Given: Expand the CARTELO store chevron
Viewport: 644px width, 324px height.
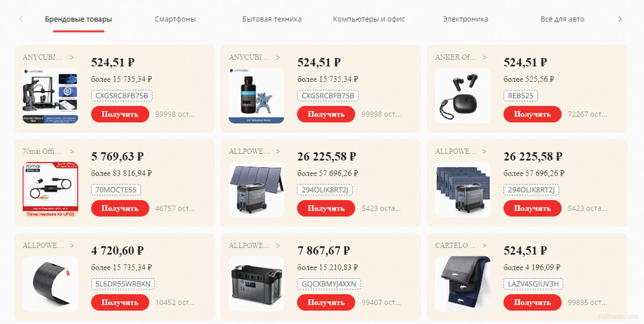Looking at the screenshot, I should pos(485,246).
